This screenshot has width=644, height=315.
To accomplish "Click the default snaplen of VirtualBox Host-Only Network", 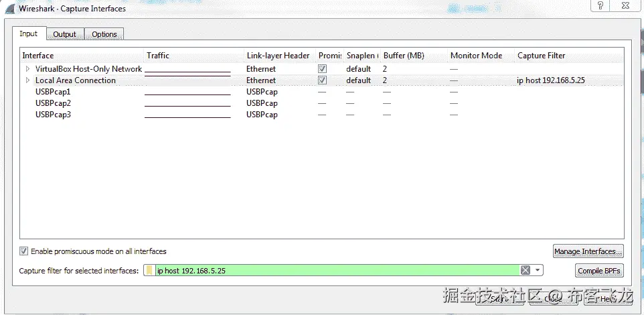I will click(359, 68).
